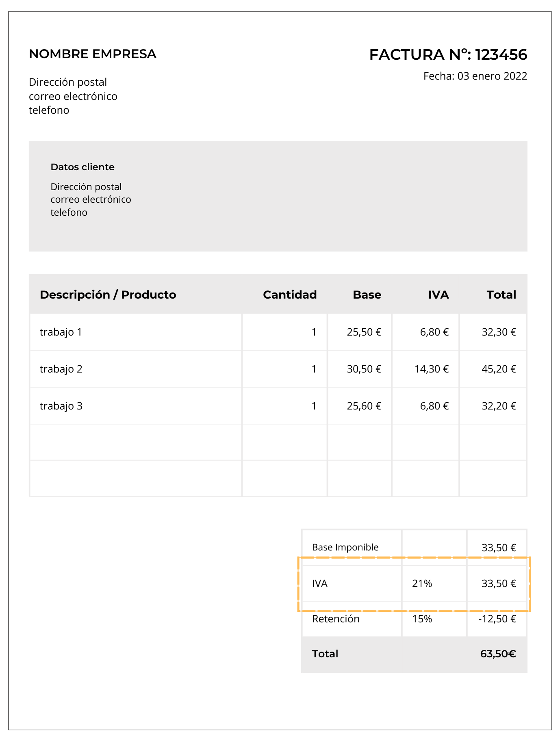
Task: Select the Fecha: 03 enero 2022 date text
Action: pyautogui.click(x=475, y=76)
